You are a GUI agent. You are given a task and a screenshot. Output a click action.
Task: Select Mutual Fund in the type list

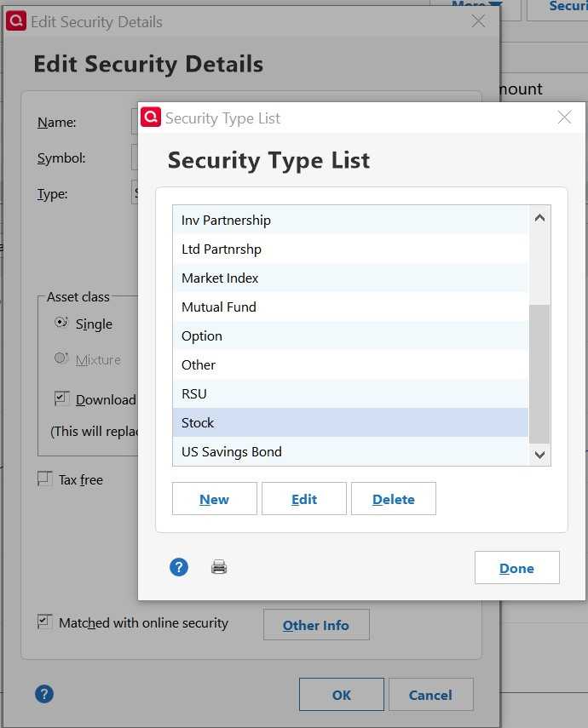[219, 307]
